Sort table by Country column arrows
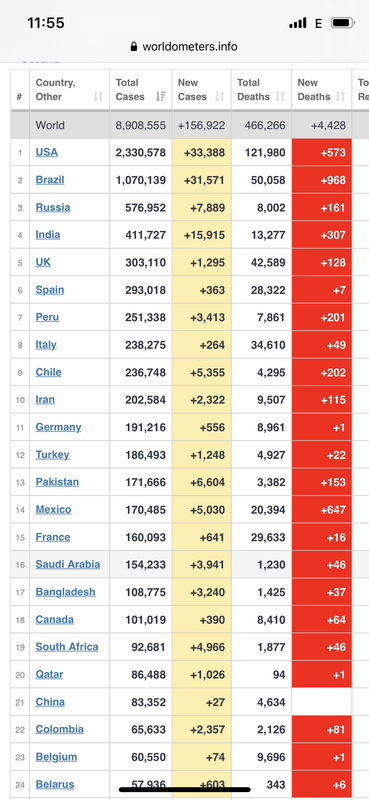Viewport: 369px width, 800px height. pyautogui.click(x=98, y=96)
